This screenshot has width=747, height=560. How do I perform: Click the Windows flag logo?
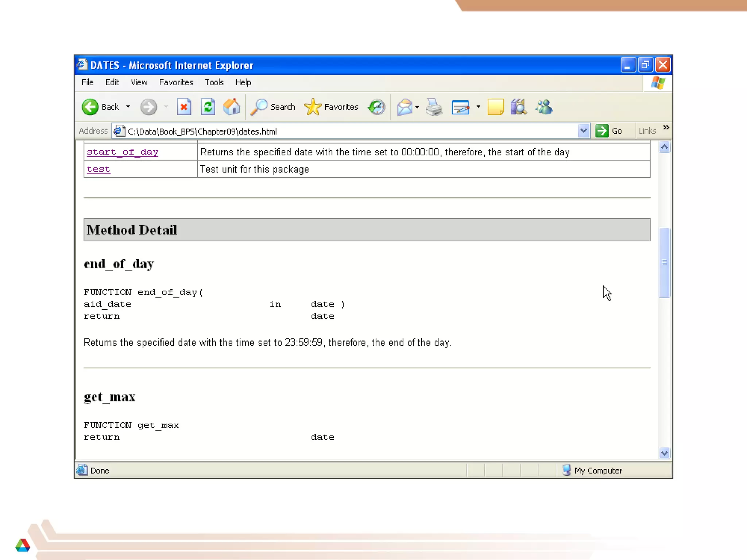coord(658,83)
